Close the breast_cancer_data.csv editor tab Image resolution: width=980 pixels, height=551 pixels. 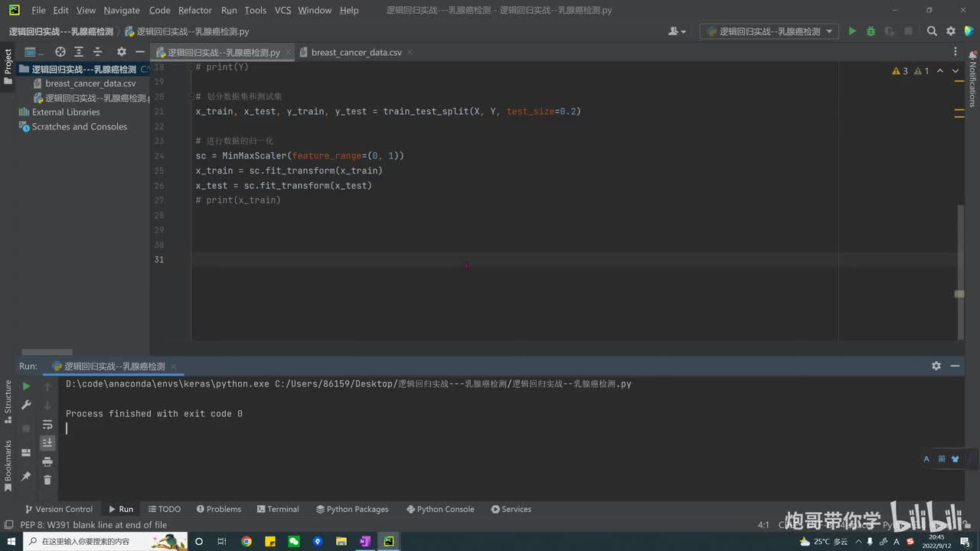pyautogui.click(x=410, y=52)
